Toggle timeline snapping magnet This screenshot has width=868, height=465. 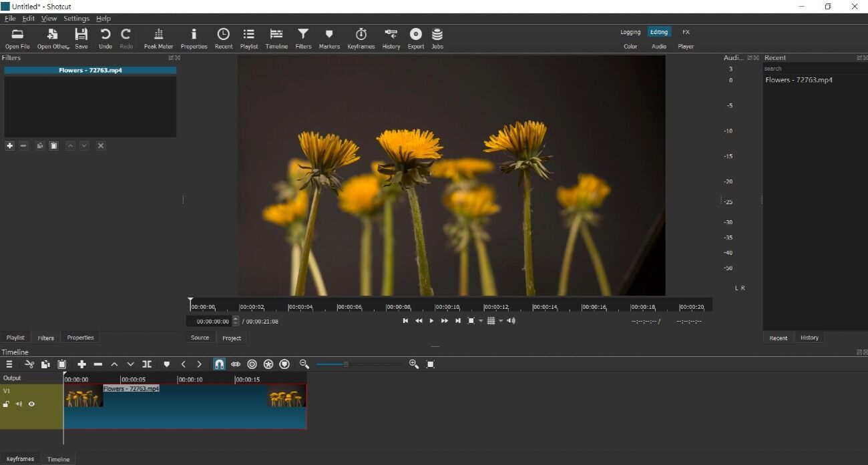pyautogui.click(x=219, y=364)
